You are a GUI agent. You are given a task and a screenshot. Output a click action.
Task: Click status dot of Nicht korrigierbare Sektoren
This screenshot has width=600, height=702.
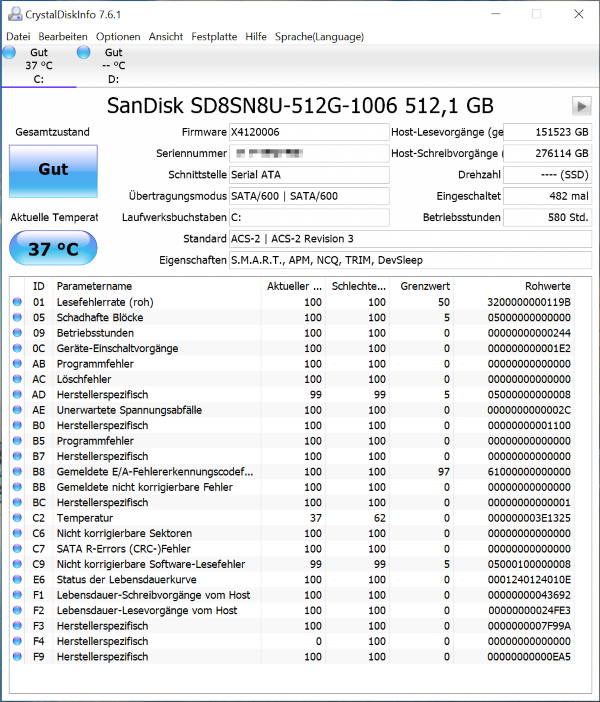coord(17,533)
